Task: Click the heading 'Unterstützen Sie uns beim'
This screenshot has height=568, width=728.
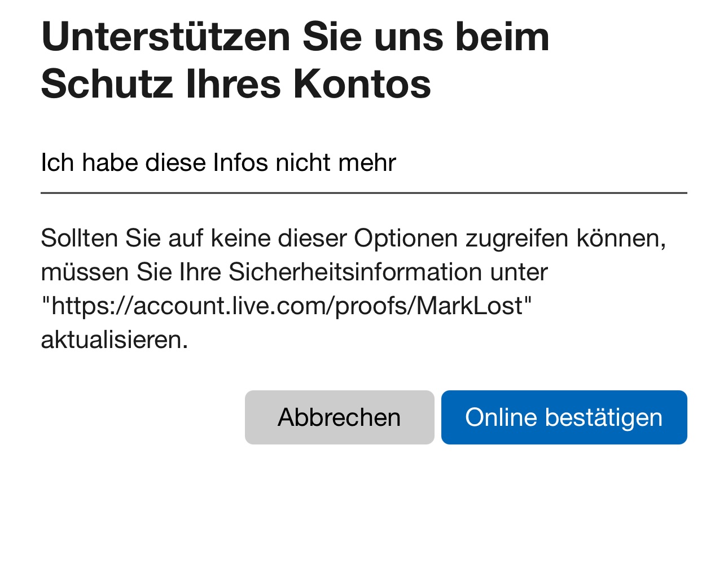Action: pyautogui.click(x=295, y=37)
